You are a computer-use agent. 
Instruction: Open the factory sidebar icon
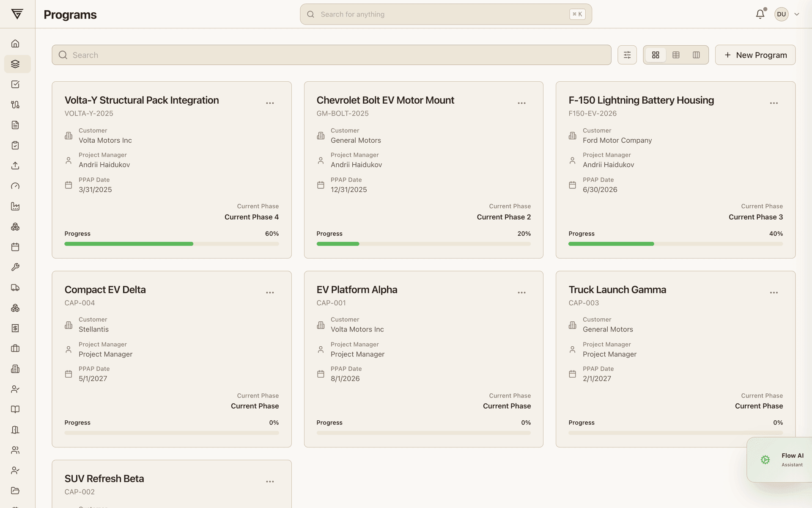[15, 206]
